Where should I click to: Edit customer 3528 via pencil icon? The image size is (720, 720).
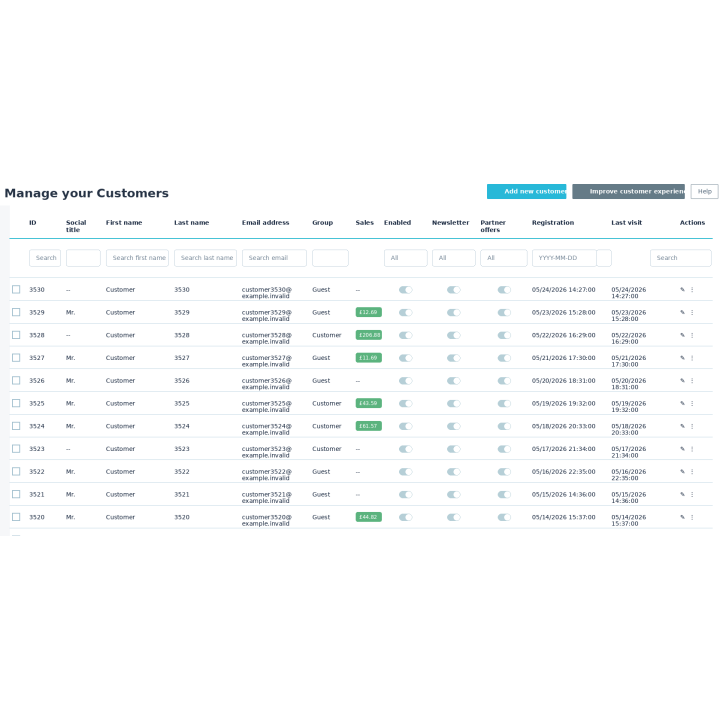pyautogui.click(x=682, y=335)
